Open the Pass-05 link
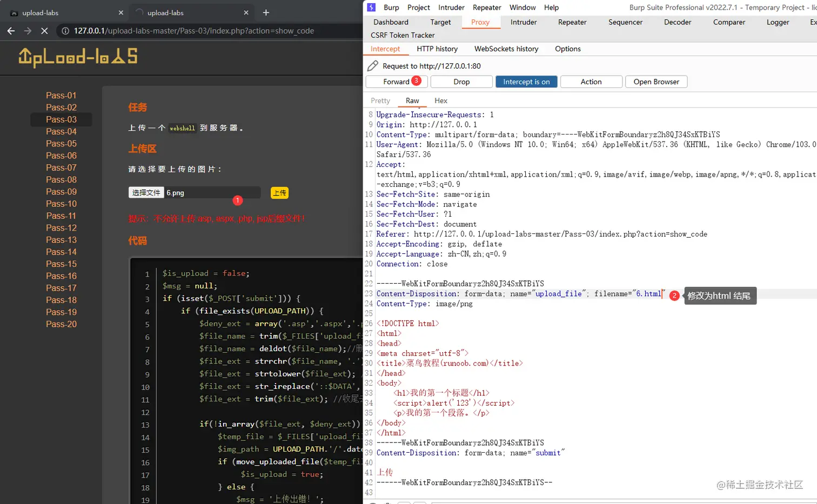Image resolution: width=817 pixels, height=504 pixels. click(x=61, y=143)
